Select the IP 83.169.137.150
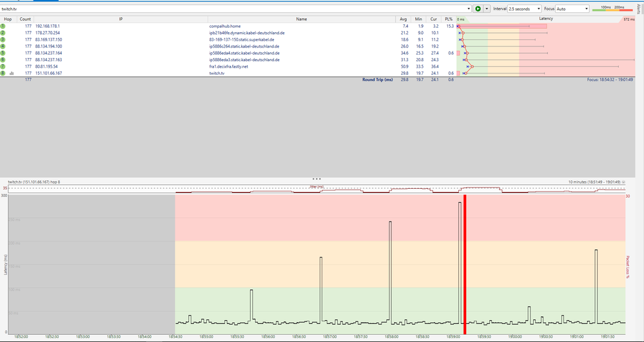644x342 pixels. tap(48, 39)
